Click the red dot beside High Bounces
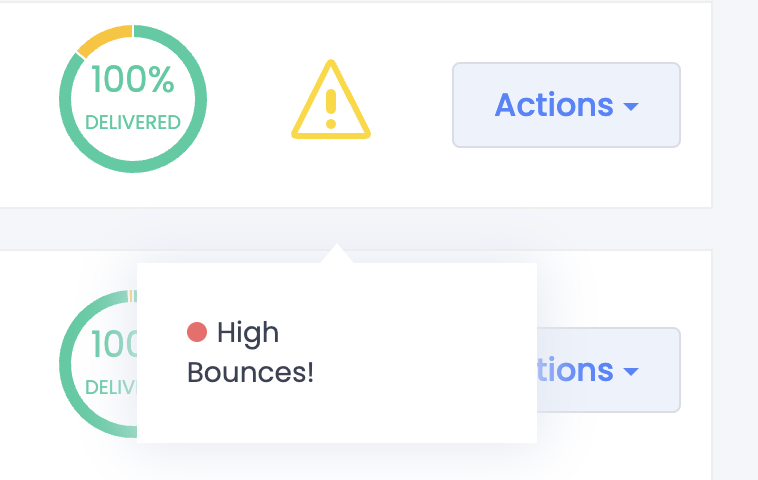 click(197, 332)
